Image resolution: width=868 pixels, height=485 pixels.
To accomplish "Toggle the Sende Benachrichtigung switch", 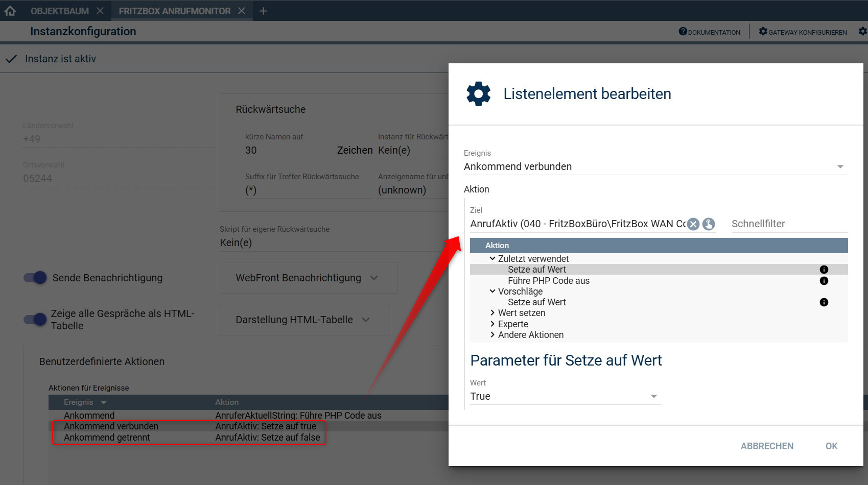I will (x=35, y=278).
